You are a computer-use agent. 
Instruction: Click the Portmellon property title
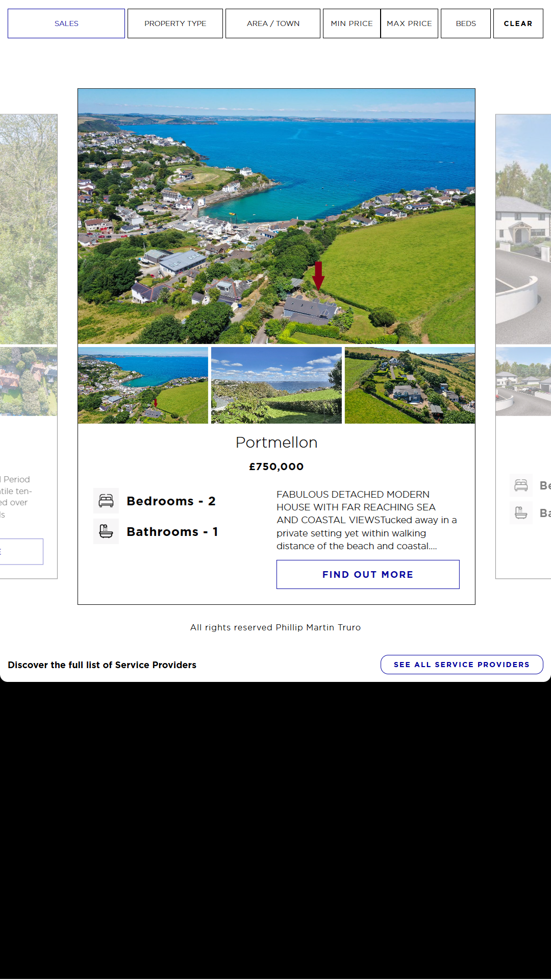pos(276,443)
